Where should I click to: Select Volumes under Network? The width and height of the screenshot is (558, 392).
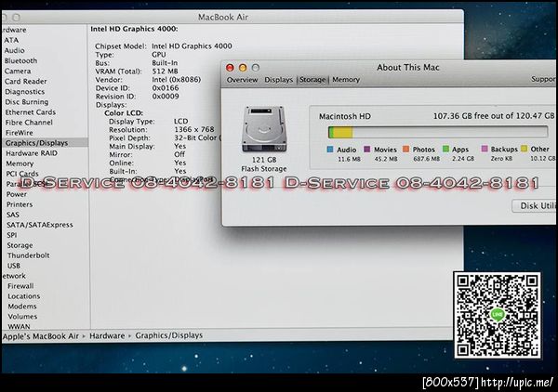click(x=22, y=317)
